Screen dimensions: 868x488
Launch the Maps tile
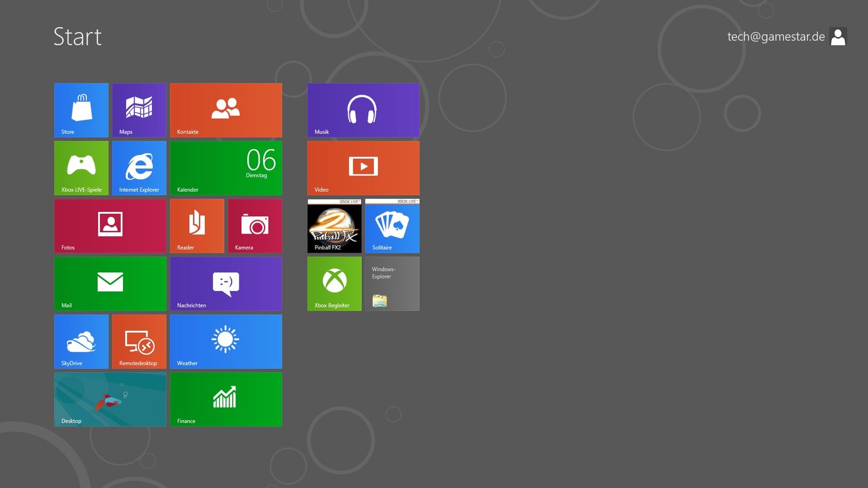139,110
